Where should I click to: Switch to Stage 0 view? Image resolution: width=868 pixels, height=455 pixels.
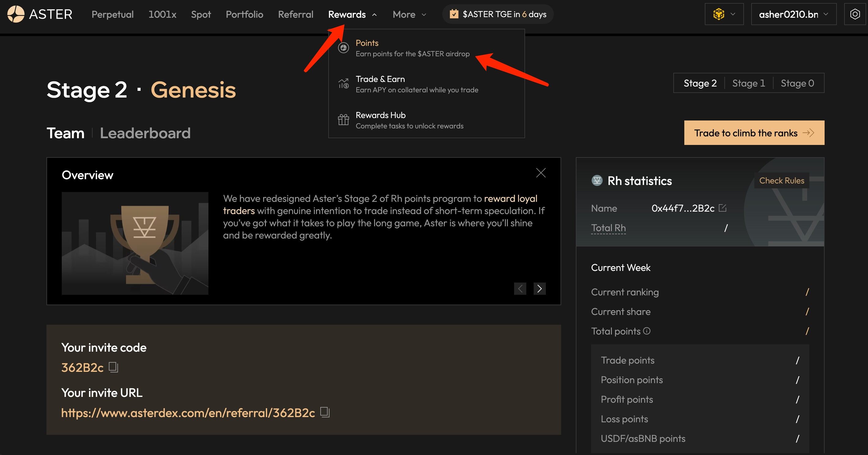797,83
